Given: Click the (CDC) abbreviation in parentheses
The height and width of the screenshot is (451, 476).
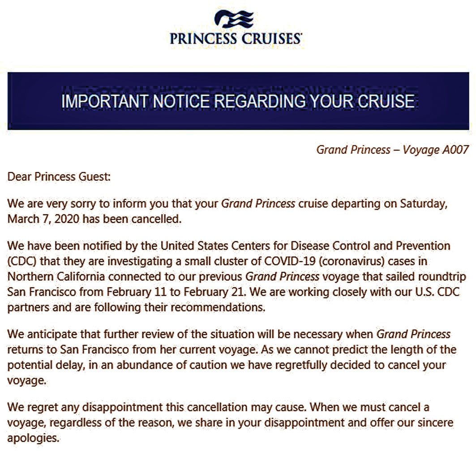Looking at the screenshot, I should [x=22, y=261].
